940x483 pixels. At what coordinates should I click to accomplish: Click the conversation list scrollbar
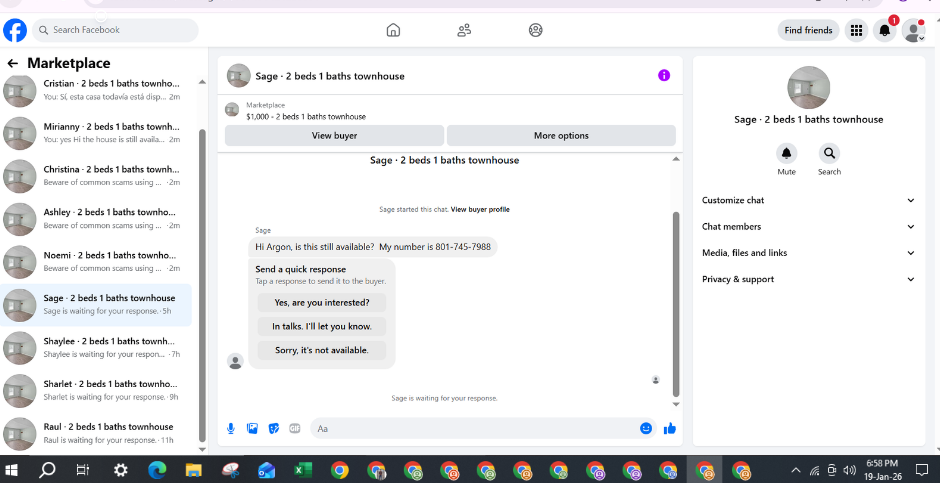coord(202,285)
